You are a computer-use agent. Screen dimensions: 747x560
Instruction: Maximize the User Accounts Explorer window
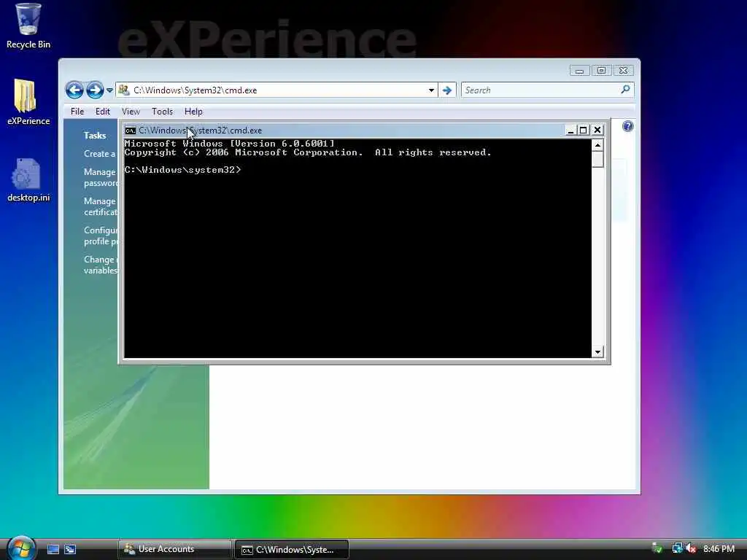tap(601, 71)
